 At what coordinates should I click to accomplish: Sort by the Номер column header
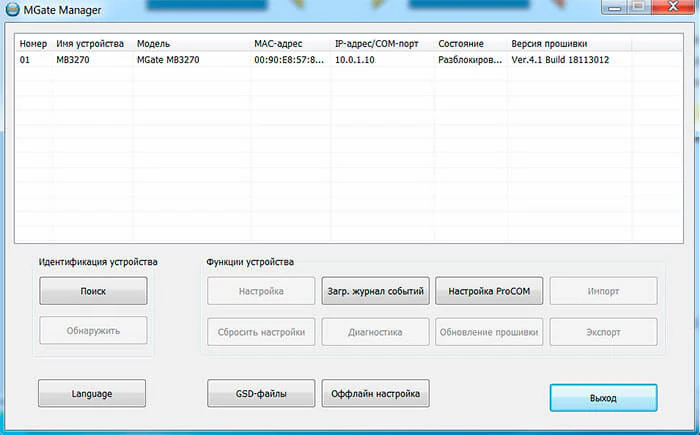click(x=33, y=44)
